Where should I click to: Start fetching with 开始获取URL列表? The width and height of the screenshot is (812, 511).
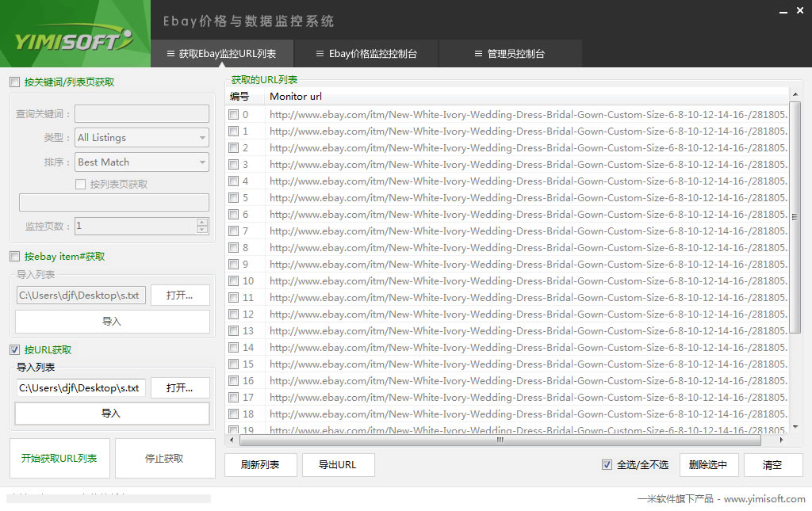pyautogui.click(x=59, y=458)
